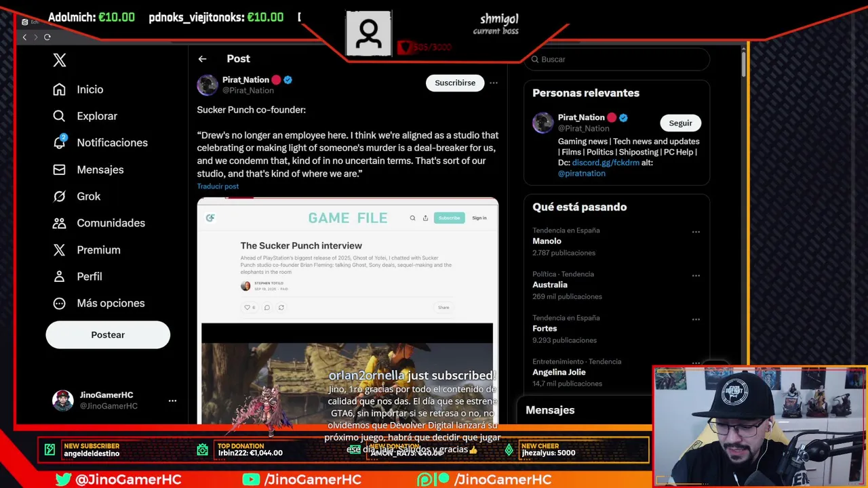Click the Buscar search field
The image size is (868, 488).
(x=617, y=59)
